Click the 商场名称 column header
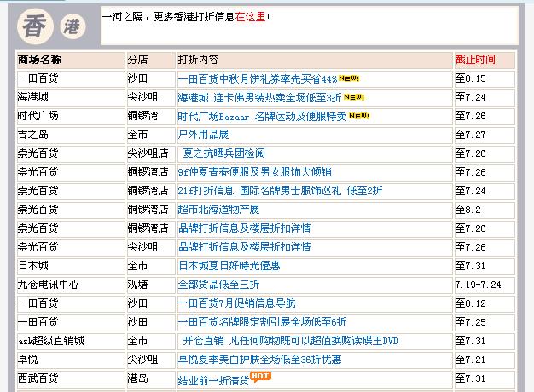The image size is (534, 392). point(71,60)
